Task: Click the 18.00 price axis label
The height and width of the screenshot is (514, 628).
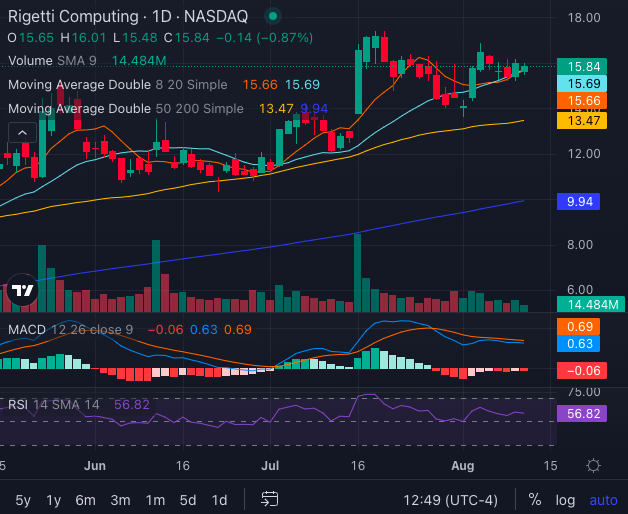Action: [584, 18]
